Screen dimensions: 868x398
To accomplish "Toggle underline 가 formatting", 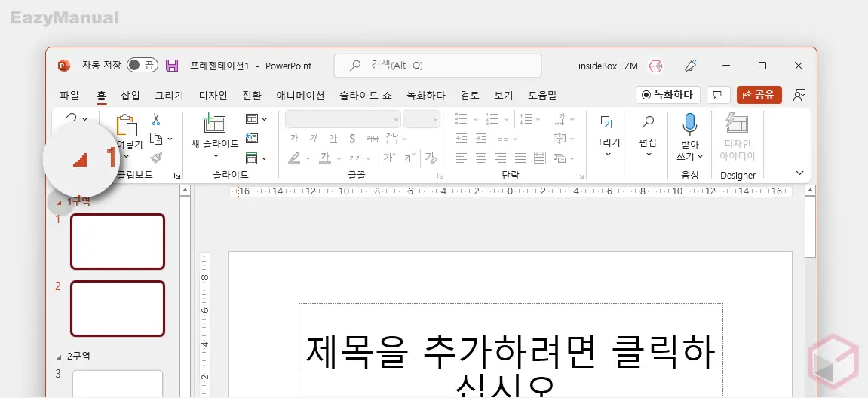I will coord(333,139).
